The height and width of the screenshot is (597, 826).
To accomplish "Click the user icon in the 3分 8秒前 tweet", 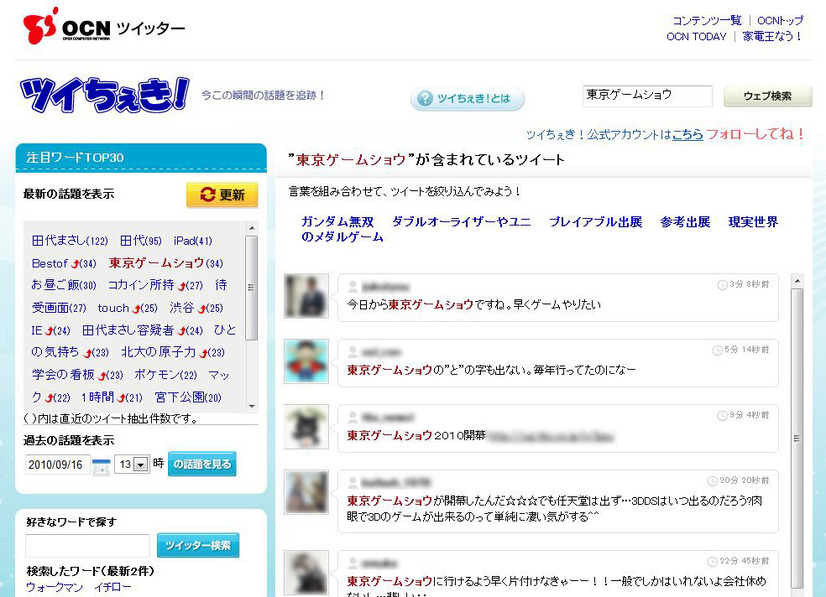I will coord(352,287).
